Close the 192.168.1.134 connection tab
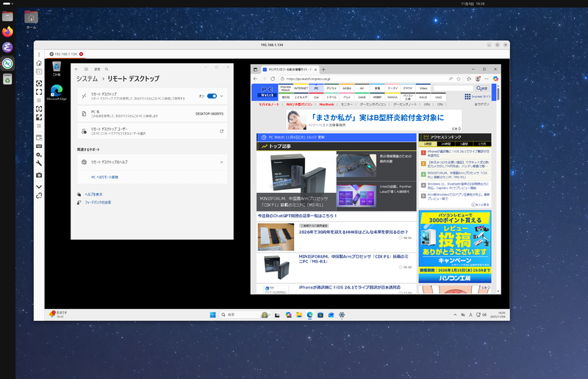 coord(81,54)
